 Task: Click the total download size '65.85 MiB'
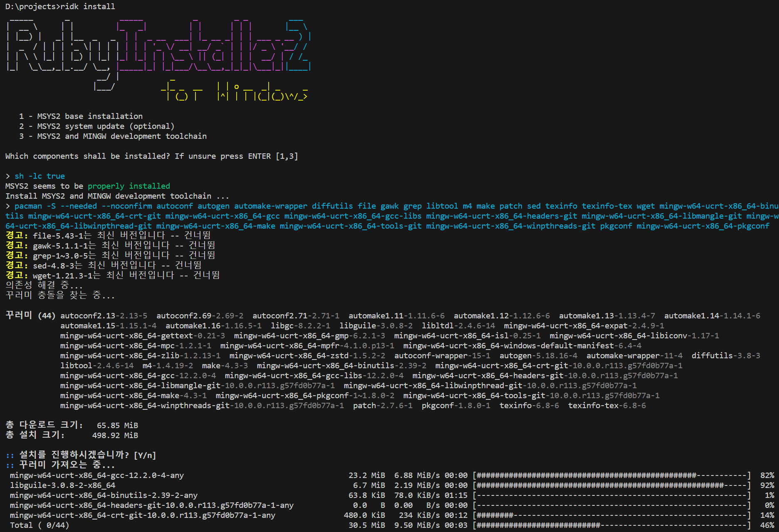click(117, 425)
